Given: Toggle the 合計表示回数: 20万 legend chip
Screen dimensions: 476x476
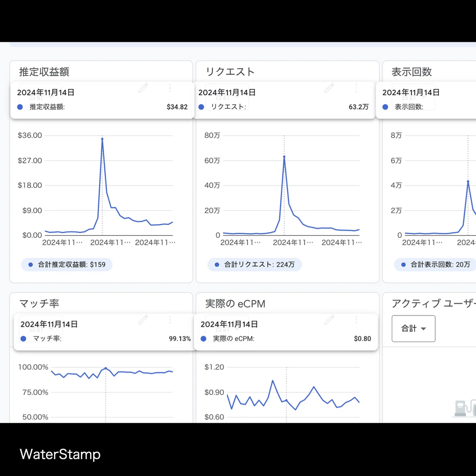Looking at the screenshot, I should point(435,265).
